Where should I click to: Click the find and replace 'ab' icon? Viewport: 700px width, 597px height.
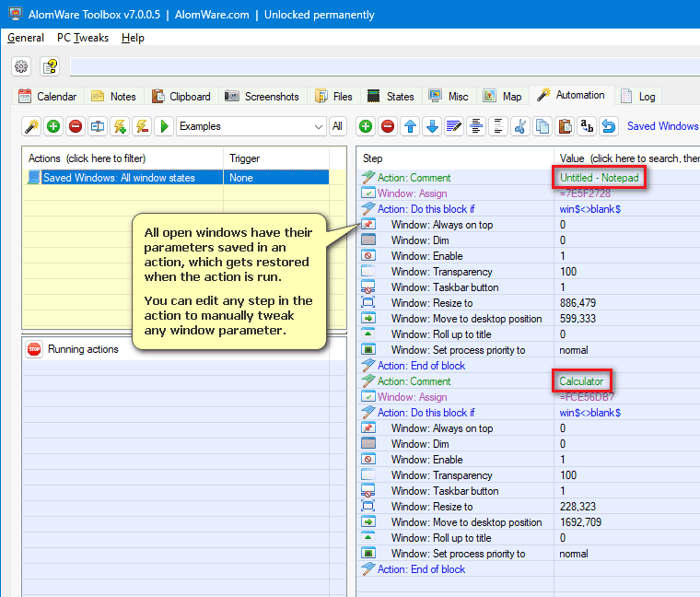(586, 126)
